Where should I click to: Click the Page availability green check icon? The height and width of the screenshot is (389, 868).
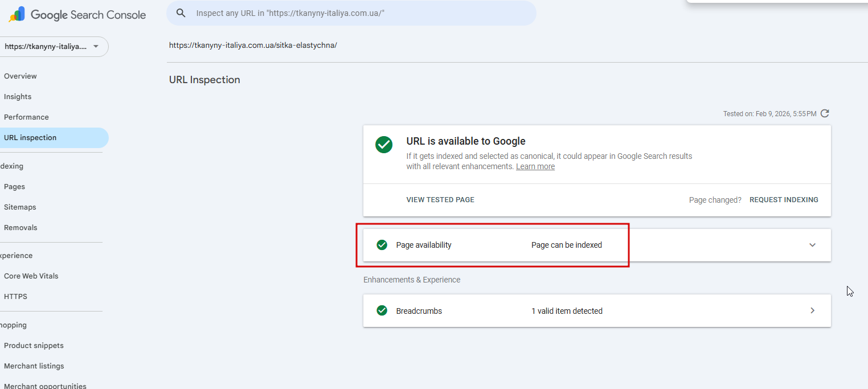point(382,245)
